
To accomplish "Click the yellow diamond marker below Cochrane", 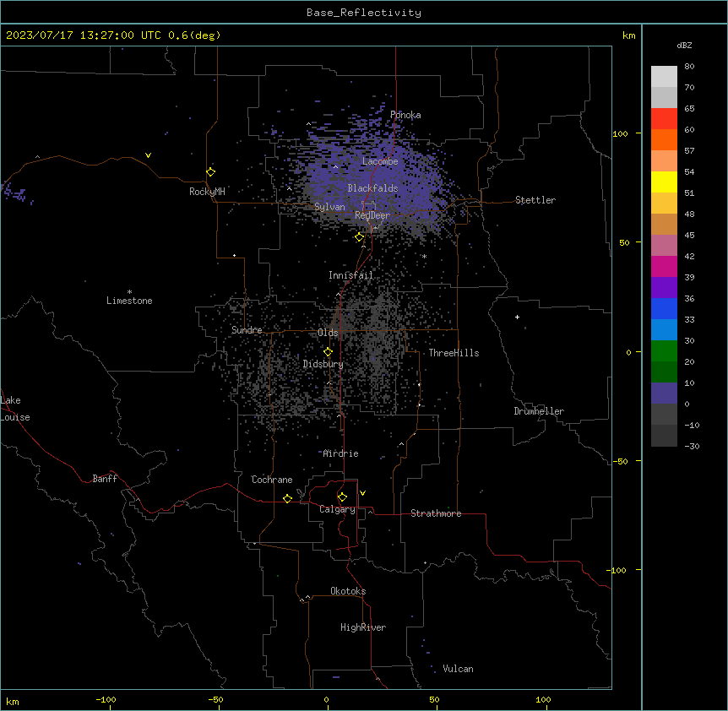I will click(287, 498).
